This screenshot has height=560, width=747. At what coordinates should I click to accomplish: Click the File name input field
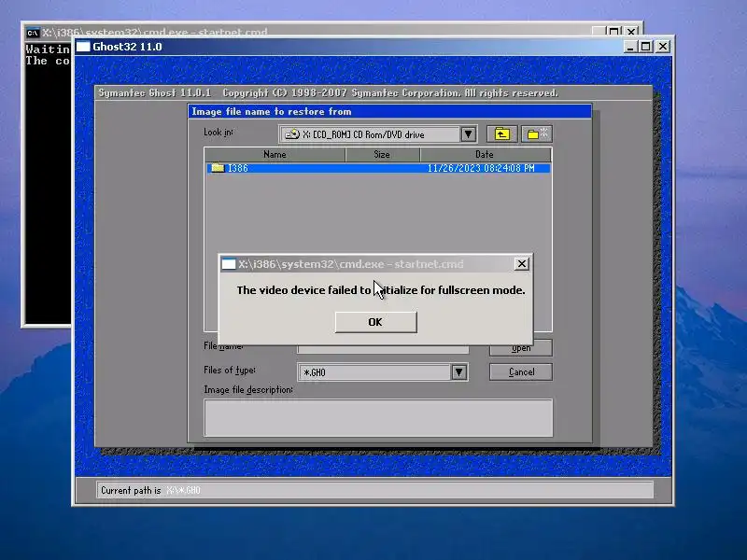(383, 349)
